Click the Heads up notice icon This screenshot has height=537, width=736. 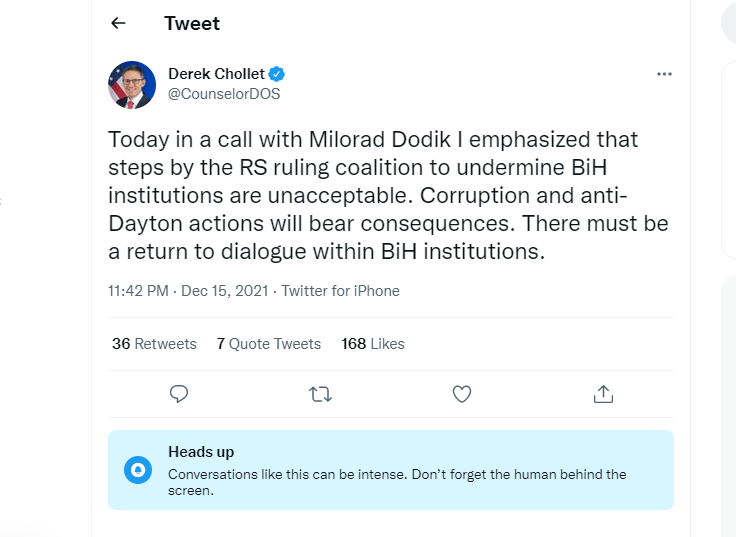point(139,469)
